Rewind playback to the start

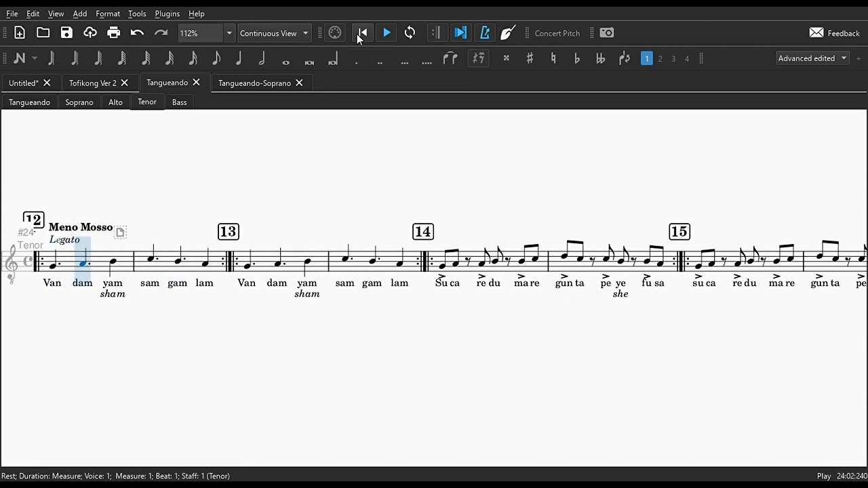point(362,33)
